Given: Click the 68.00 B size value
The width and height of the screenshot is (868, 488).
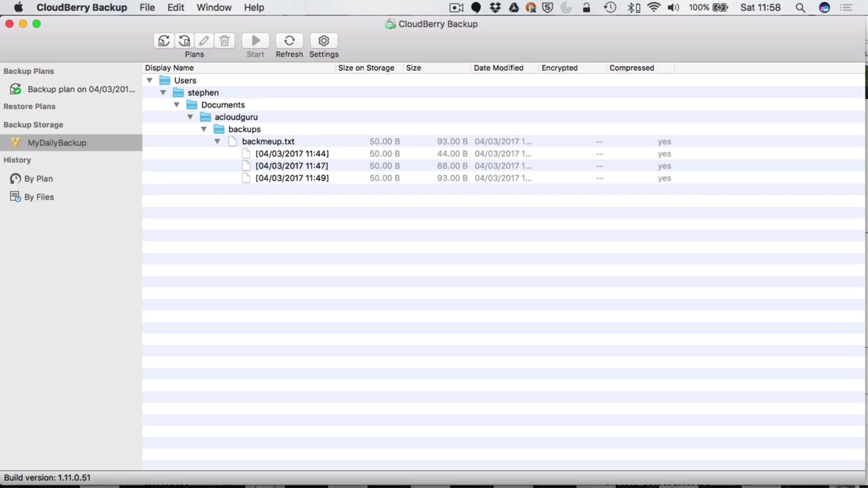Looking at the screenshot, I should (452, 165).
